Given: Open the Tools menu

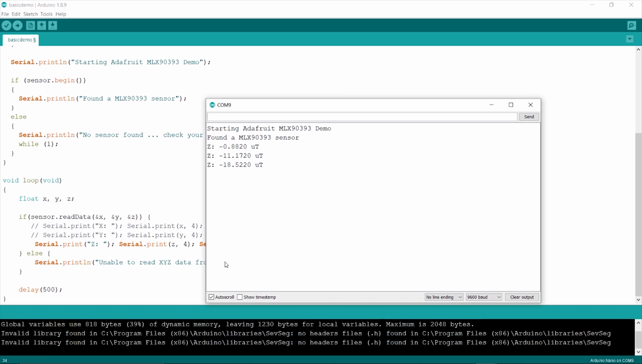Looking at the screenshot, I should (x=46, y=14).
